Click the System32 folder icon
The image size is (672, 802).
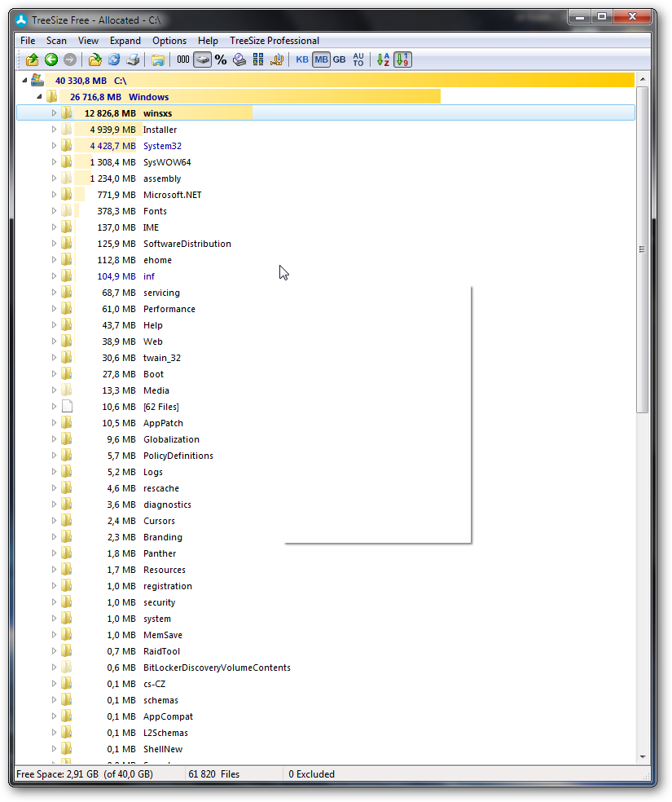[67, 146]
